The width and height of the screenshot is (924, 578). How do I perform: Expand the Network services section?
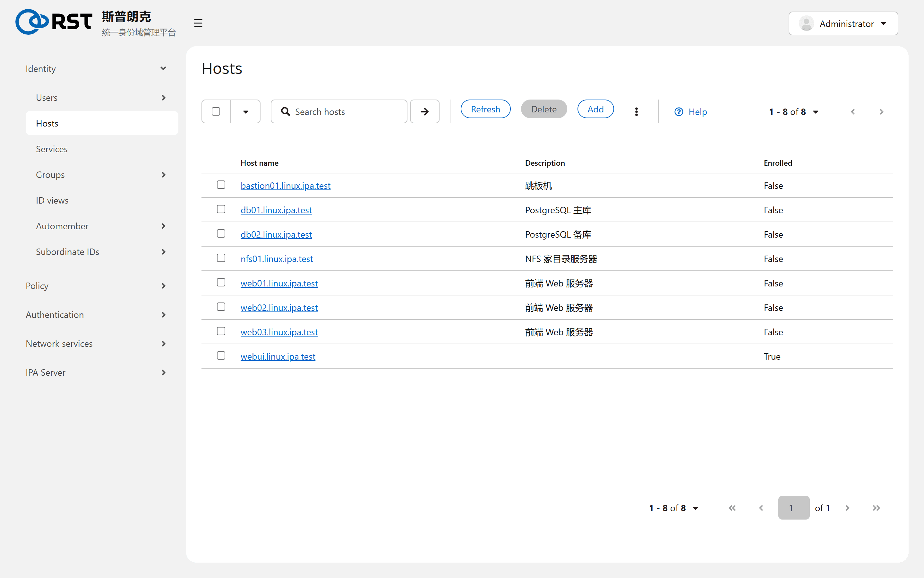coord(97,344)
